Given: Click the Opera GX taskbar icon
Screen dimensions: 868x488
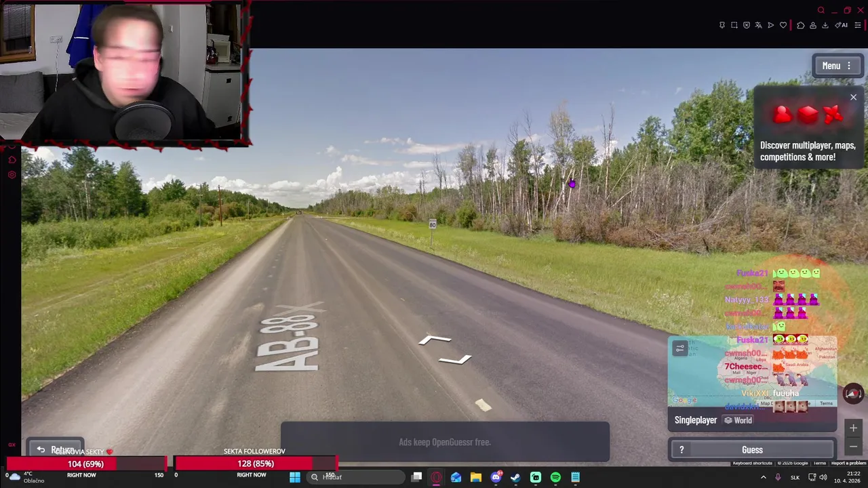Looking at the screenshot, I should (x=437, y=477).
